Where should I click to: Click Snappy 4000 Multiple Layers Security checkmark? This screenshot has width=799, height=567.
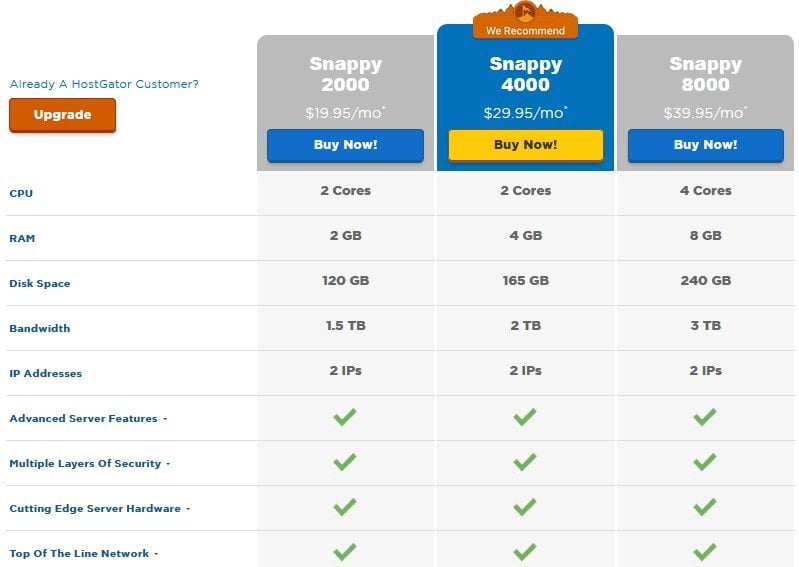coord(525,462)
